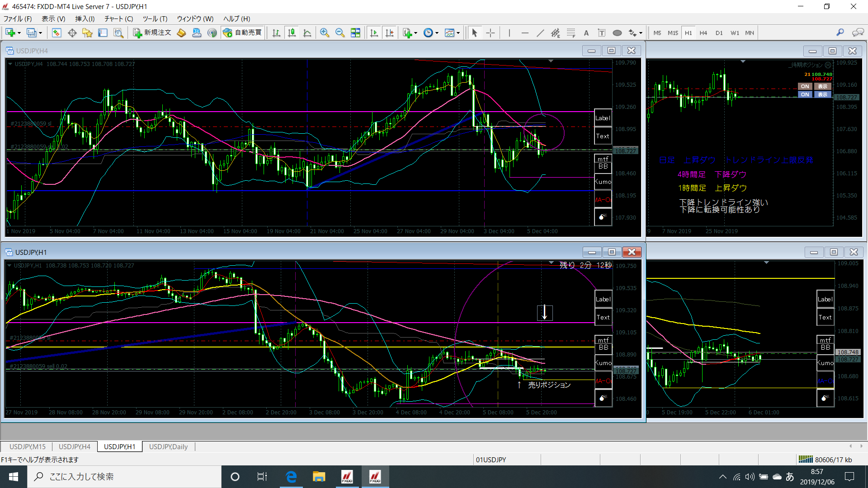
Task: Switch timeframe to H4
Action: (x=703, y=33)
